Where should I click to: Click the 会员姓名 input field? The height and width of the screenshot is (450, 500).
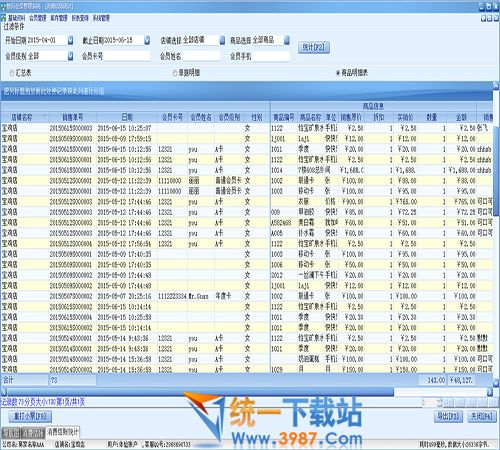(x=201, y=56)
